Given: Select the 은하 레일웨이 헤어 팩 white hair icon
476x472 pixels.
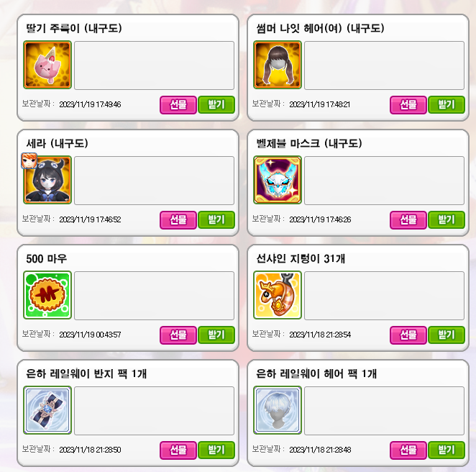Looking at the screenshot, I should [278, 410].
